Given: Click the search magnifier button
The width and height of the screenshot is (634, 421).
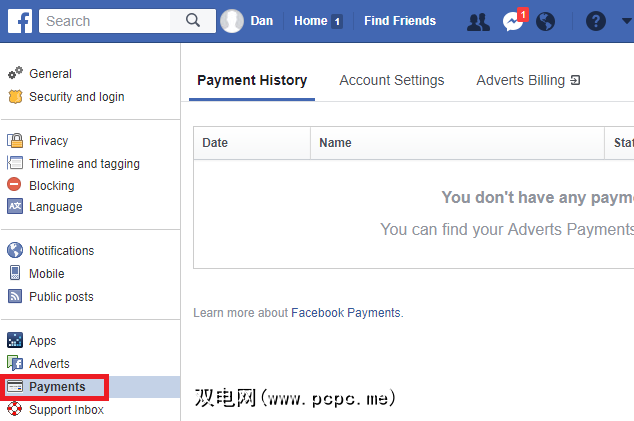Looking at the screenshot, I should click(193, 21).
